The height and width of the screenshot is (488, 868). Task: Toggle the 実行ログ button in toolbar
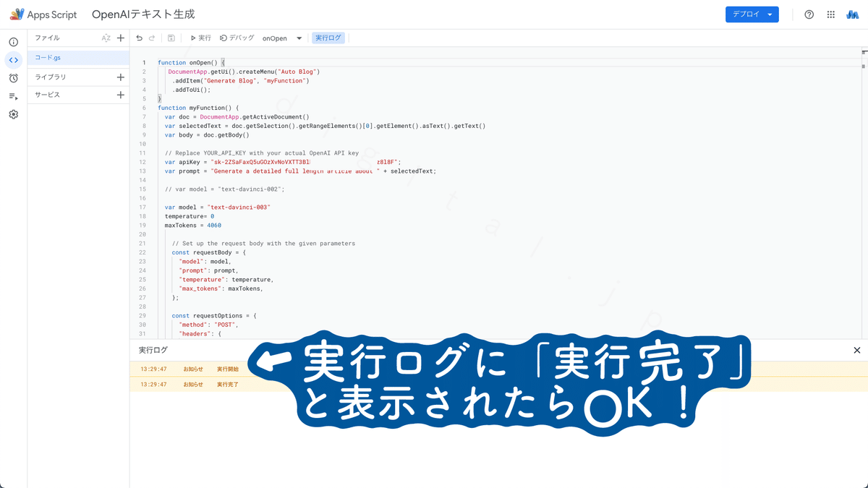tap(328, 38)
